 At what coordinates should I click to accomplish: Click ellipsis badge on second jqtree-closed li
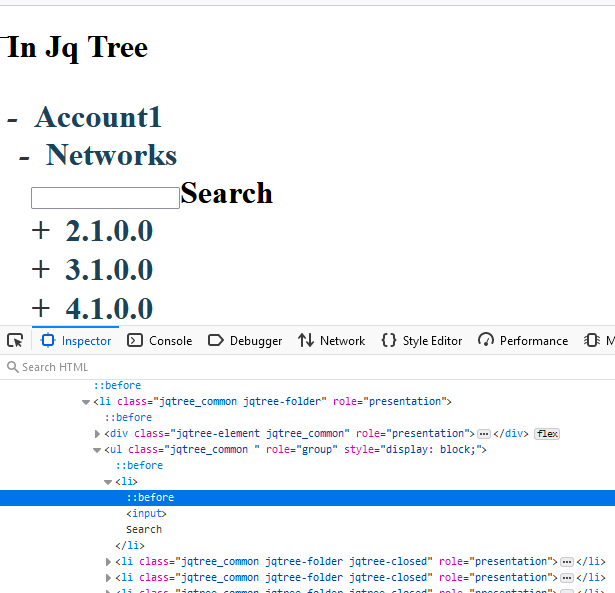click(566, 578)
